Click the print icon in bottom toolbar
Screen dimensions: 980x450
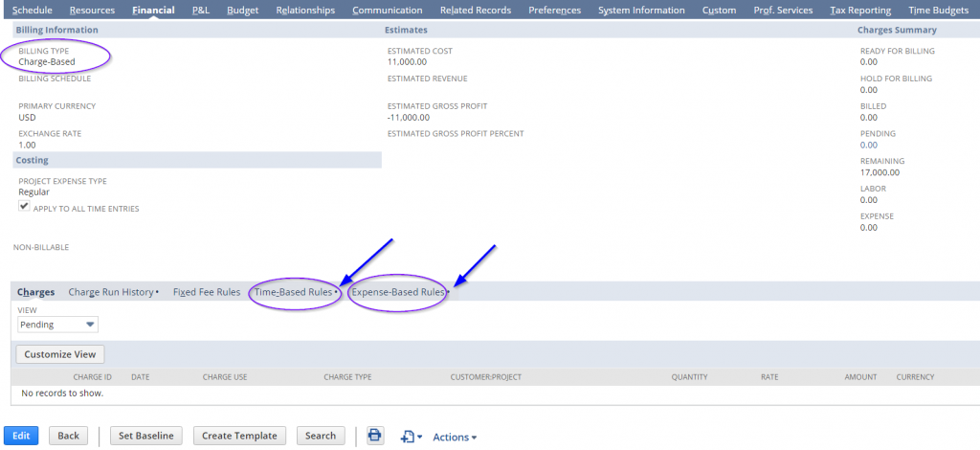[375, 436]
